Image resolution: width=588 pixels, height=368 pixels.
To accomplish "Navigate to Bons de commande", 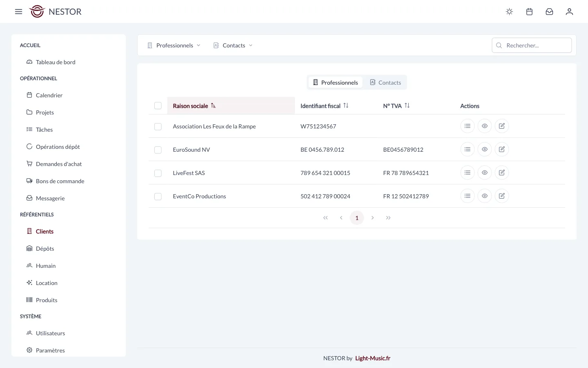I will tap(69, 181).
